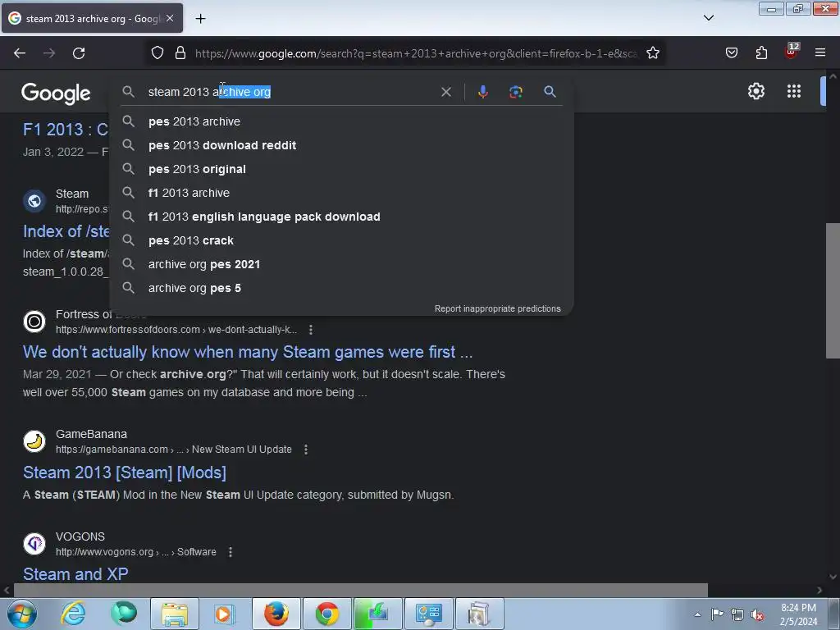Close the steam 2013 archive org tab
Viewport: 840px width, 630px height.
(170, 18)
